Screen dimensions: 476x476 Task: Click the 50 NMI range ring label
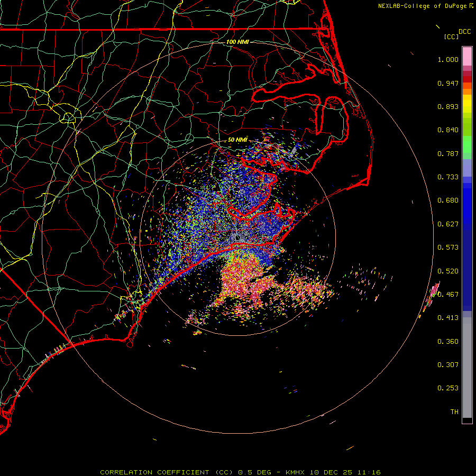point(237,140)
